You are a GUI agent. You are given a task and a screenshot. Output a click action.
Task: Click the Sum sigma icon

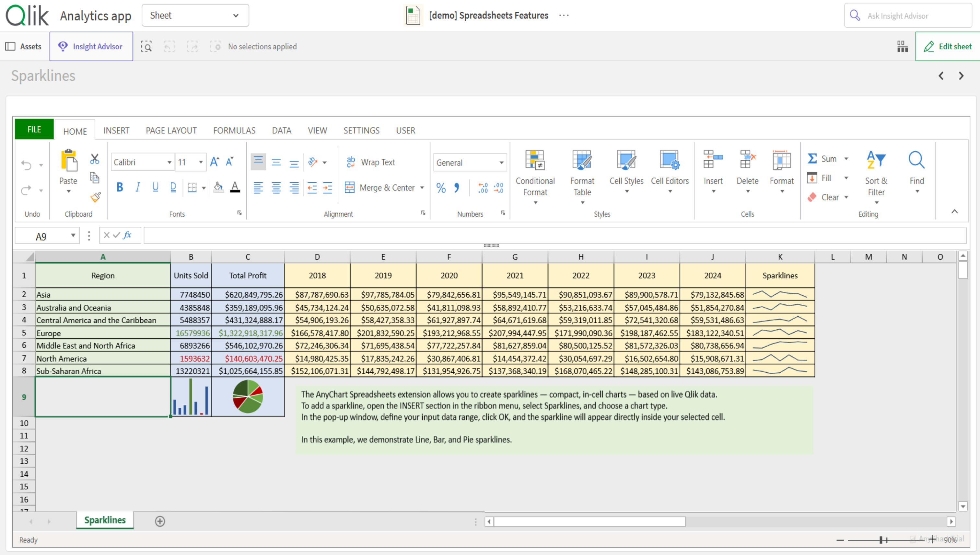point(812,159)
